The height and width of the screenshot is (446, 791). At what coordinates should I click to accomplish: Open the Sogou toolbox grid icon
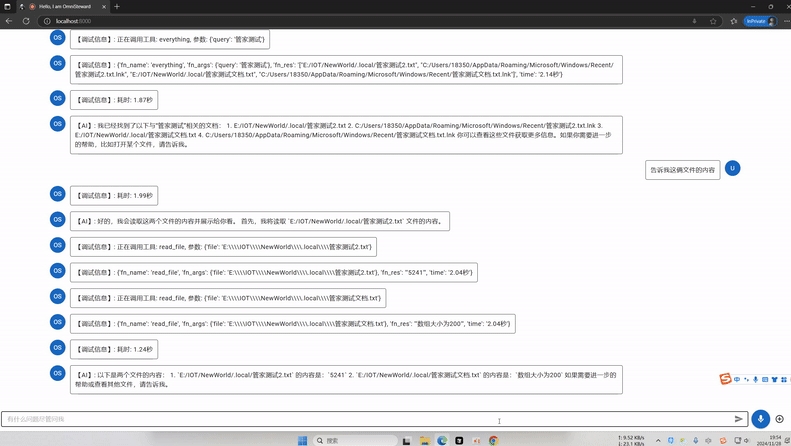pos(786,380)
